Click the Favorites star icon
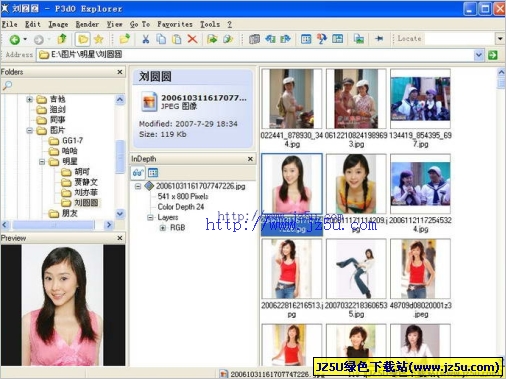 (x=99, y=39)
